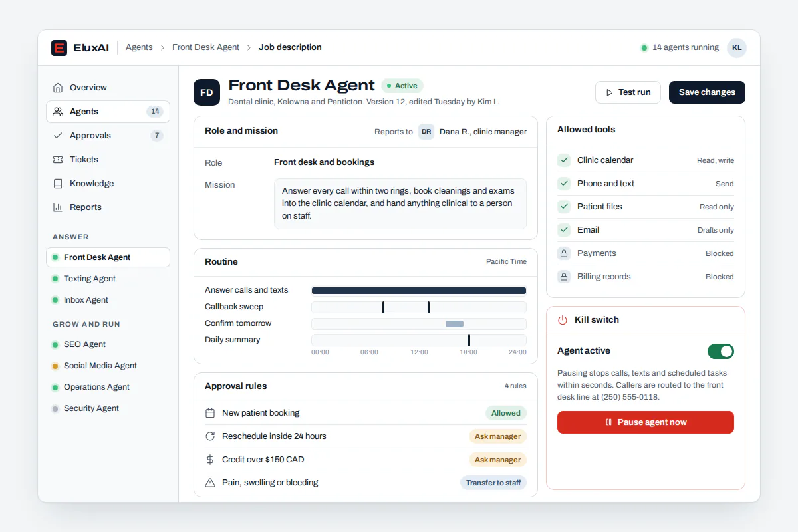The height and width of the screenshot is (532, 798).
Task: Click the Test run button
Action: click(x=628, y=92)
